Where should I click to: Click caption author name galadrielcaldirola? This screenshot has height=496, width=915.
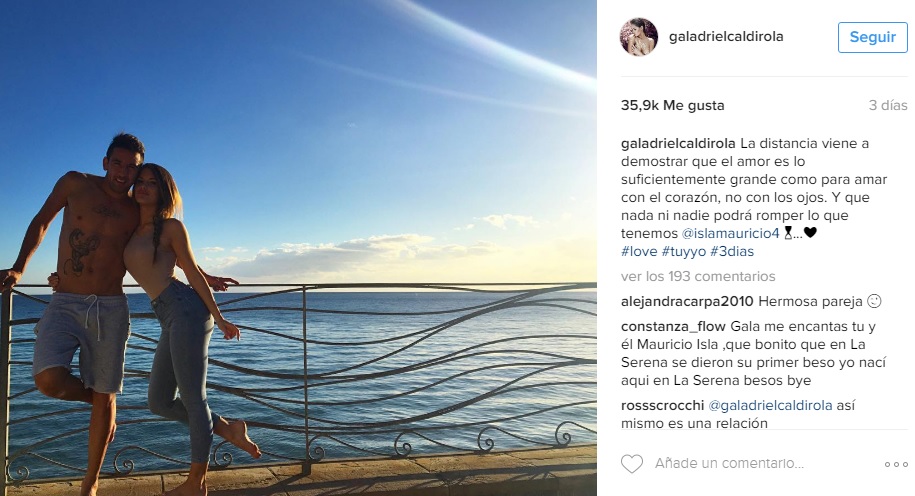click(x=678, y=144)
